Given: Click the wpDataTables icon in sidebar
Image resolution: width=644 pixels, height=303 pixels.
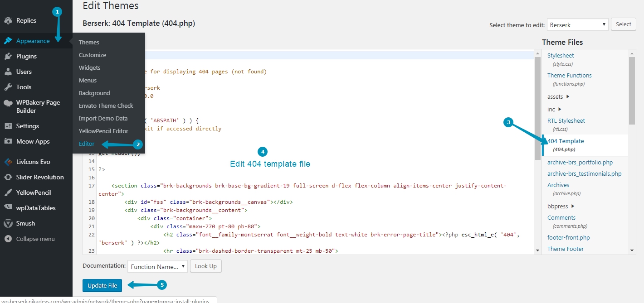Looking at the screenshot, I should [8, 208].
